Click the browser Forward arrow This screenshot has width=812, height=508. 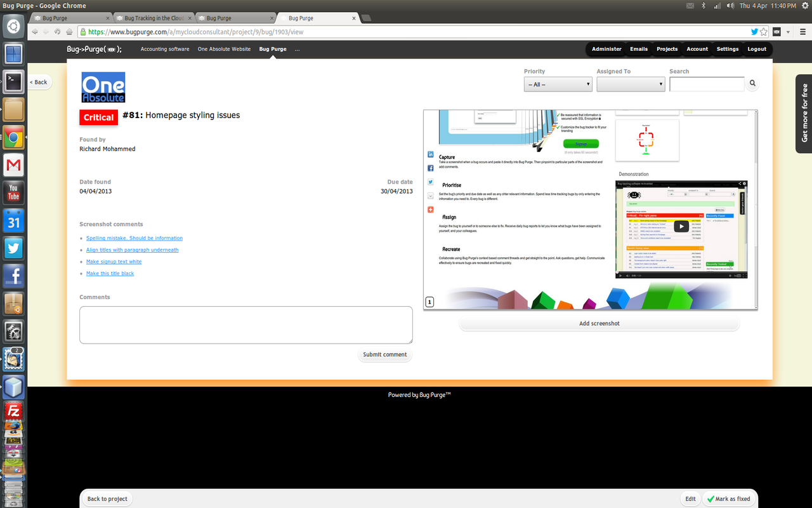[46, 32]
